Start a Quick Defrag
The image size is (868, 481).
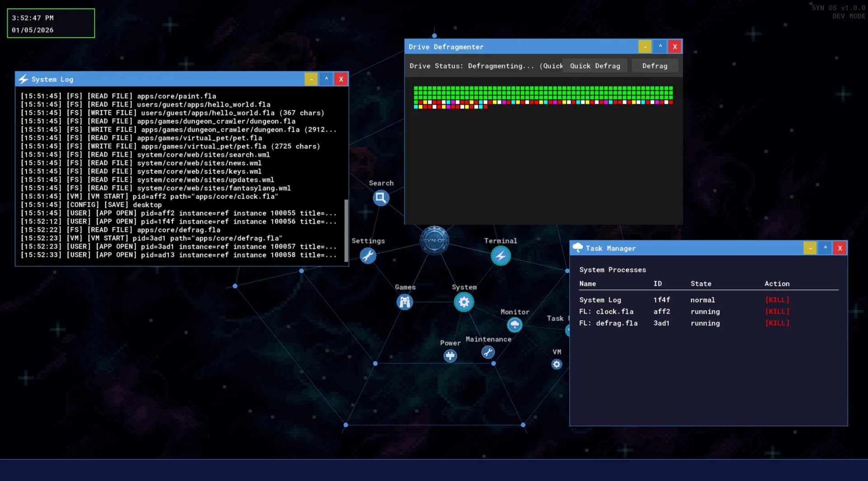click(x=594, y=66)
